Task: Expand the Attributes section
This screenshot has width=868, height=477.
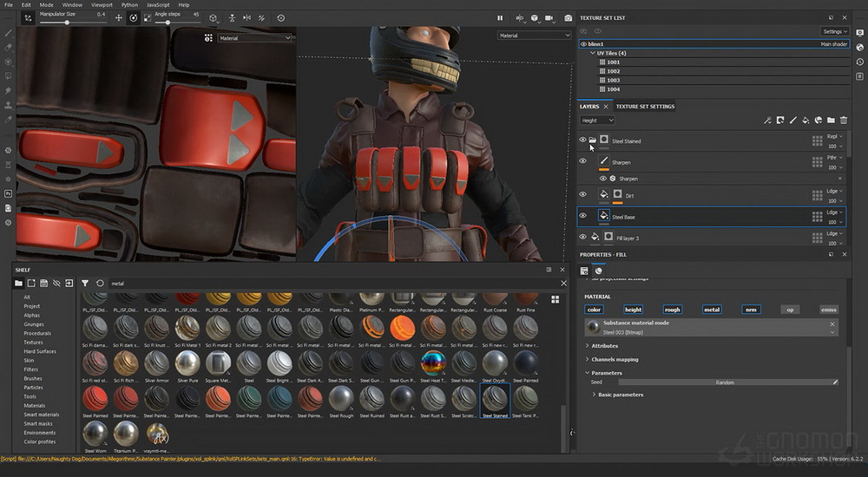Action: [x=588, y=346]
